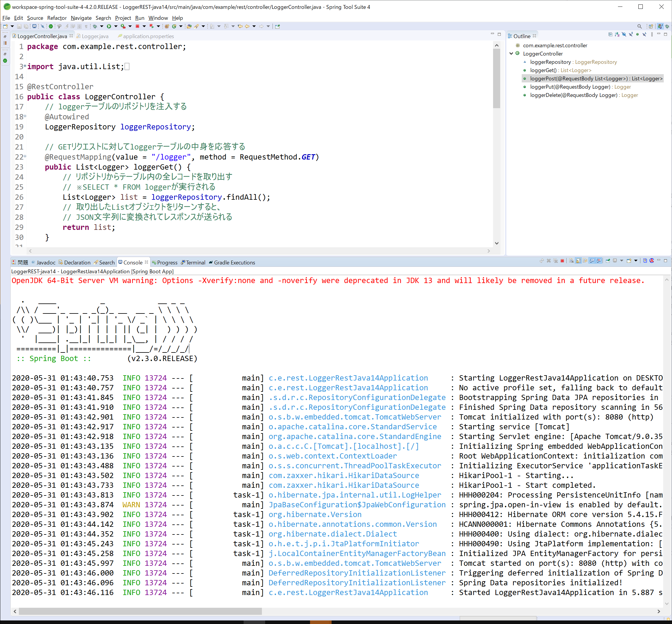Click the Back navigation arrow icon
672x624 pixels.
[x=248, y=26]
